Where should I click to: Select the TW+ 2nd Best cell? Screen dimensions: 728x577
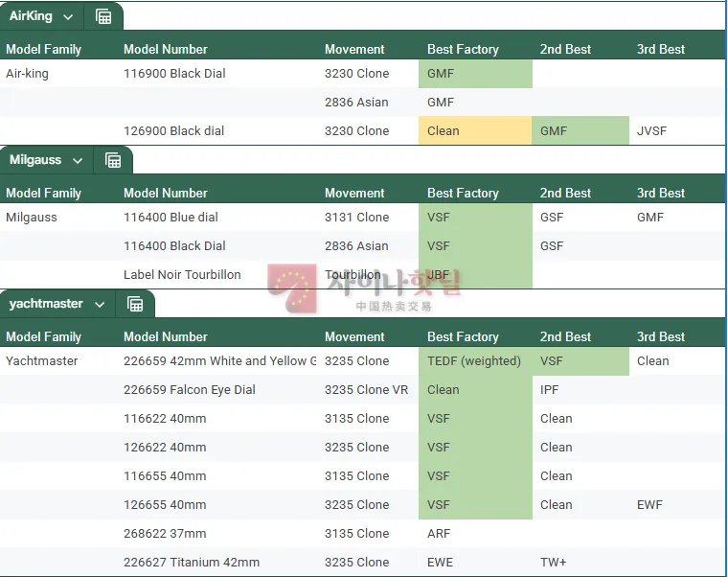point(553,563)
